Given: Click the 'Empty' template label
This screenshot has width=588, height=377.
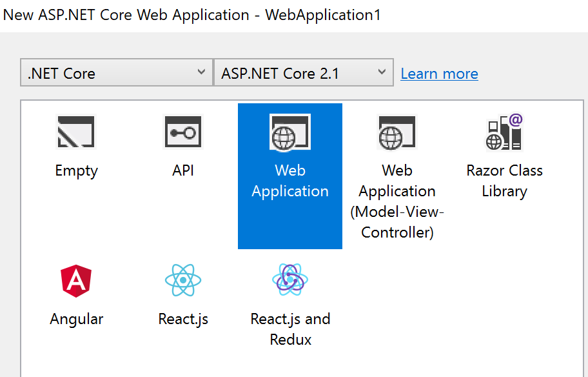Looking at the screenshot, I should [76, 171].
